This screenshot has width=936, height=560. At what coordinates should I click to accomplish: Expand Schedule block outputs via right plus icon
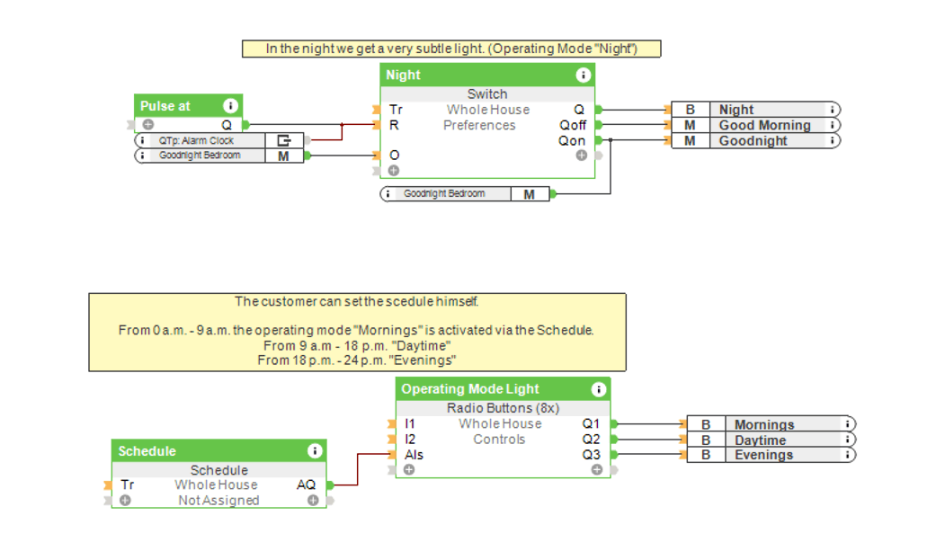313,500
